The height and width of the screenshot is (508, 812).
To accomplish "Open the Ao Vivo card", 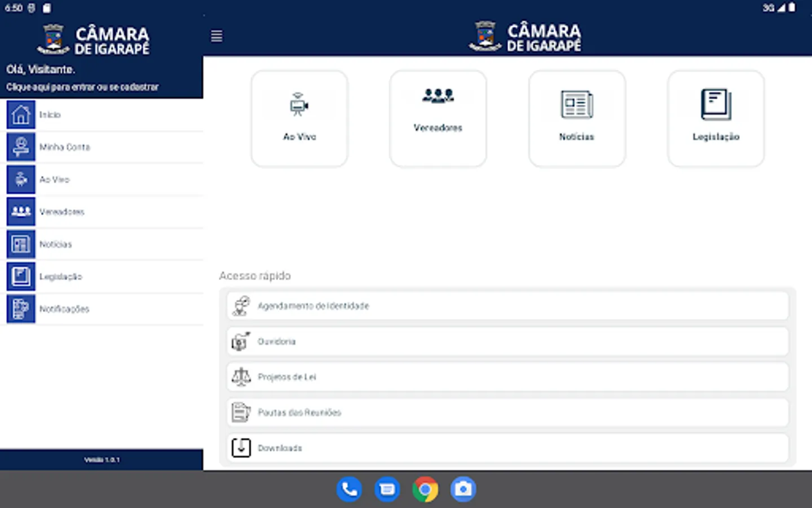I will (x=299, y=119).
